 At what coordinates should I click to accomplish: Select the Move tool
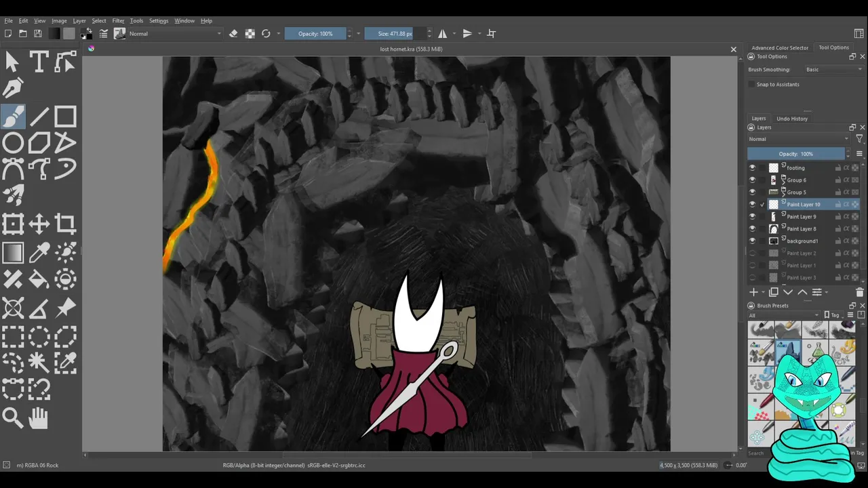[39, 224]
